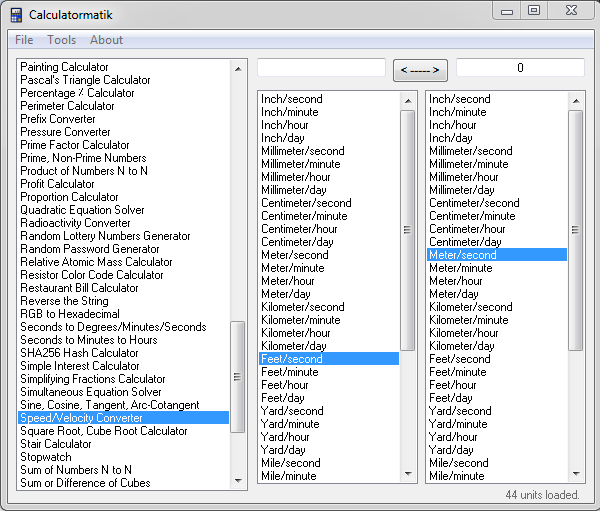This screenshot has height=511, width=600.
Task: Open the About menu
Action: [x=106, y=40]
